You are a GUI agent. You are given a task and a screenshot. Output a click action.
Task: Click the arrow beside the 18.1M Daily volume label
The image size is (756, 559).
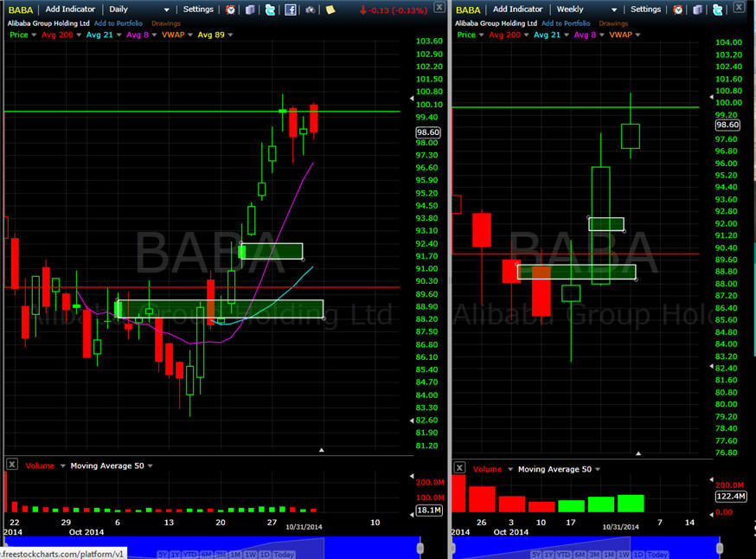pos(411,515)
